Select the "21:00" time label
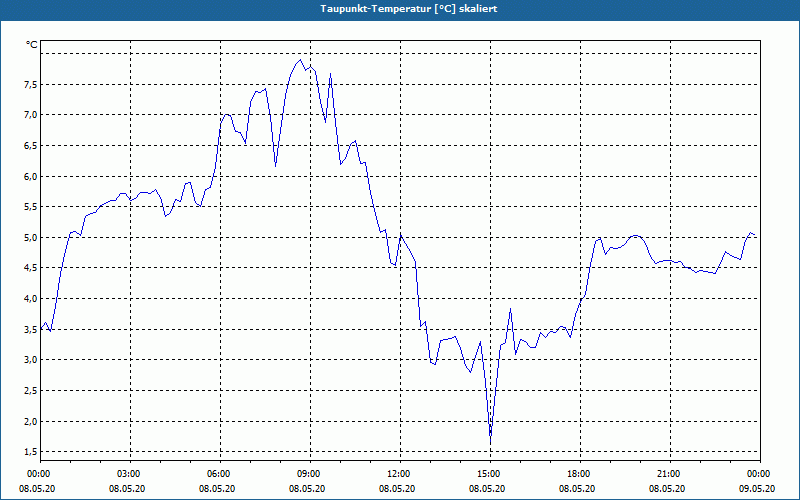This screenshot has width=800, height=500. (668, 474)
